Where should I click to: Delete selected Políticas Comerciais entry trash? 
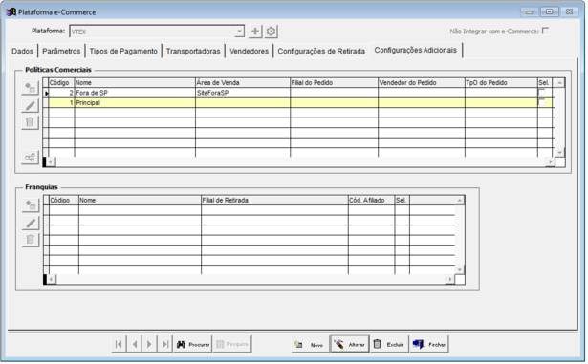pos(30,122)
